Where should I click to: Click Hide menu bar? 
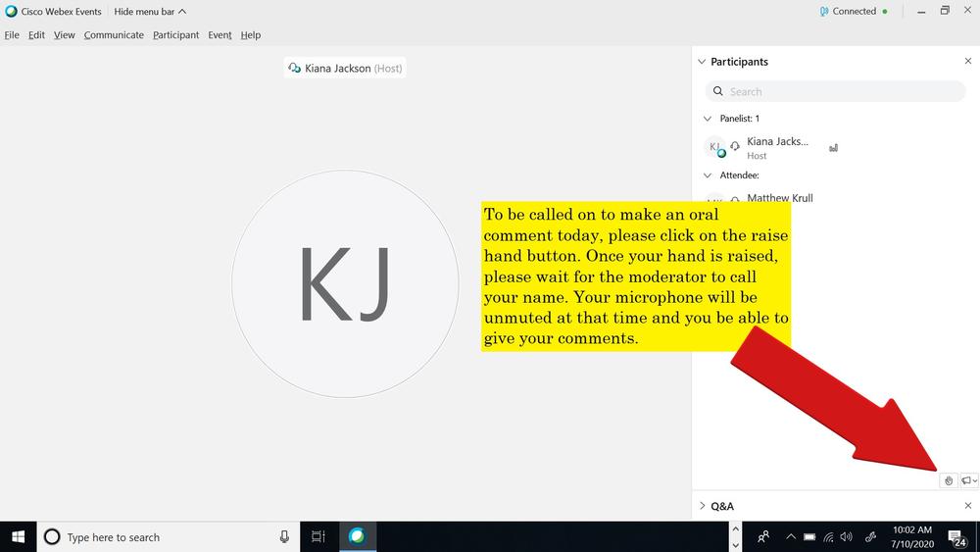point(150,11)
